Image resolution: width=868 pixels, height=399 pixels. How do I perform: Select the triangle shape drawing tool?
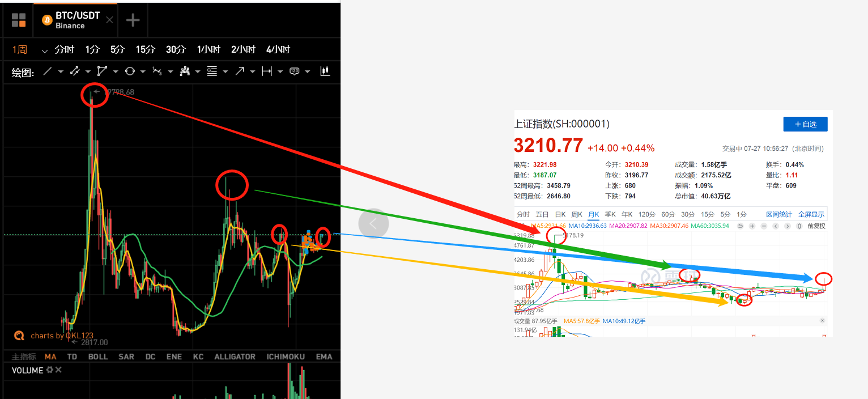tap(102, 71)
